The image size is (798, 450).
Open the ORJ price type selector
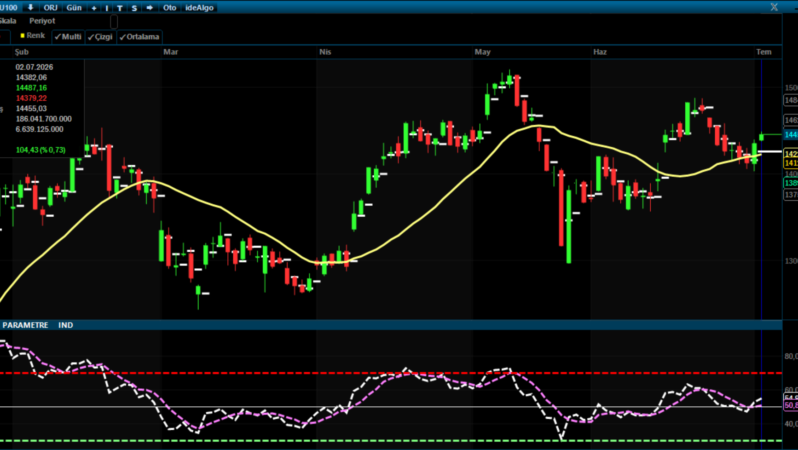click(x=50, y=8)
